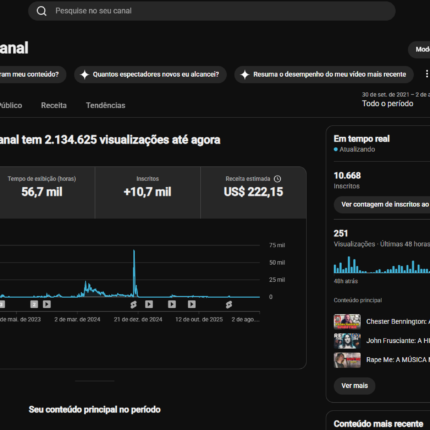The height and width of the screenshot is (430, 430).
Task: Click the 'Chester Bennington' video title
Action: coord(398,322)
